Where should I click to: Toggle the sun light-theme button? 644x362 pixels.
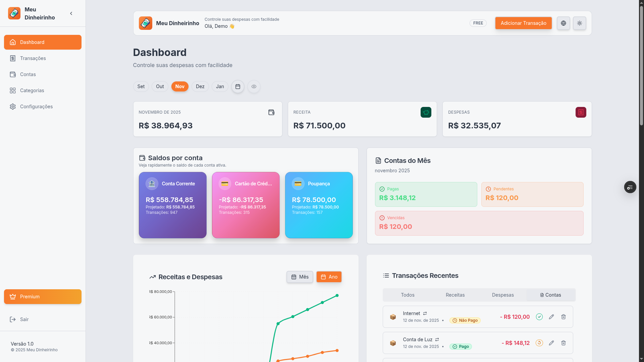point(579,23)
